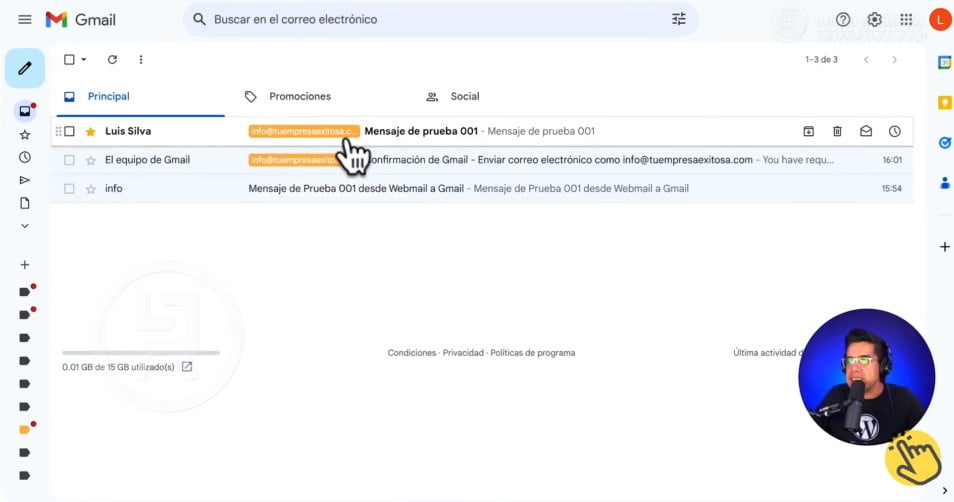The width and height of the screenshot is (954, 502).
Task: Click sender name El equipo de Gmail
Action: pyautogui.click(x=147, y=159)
